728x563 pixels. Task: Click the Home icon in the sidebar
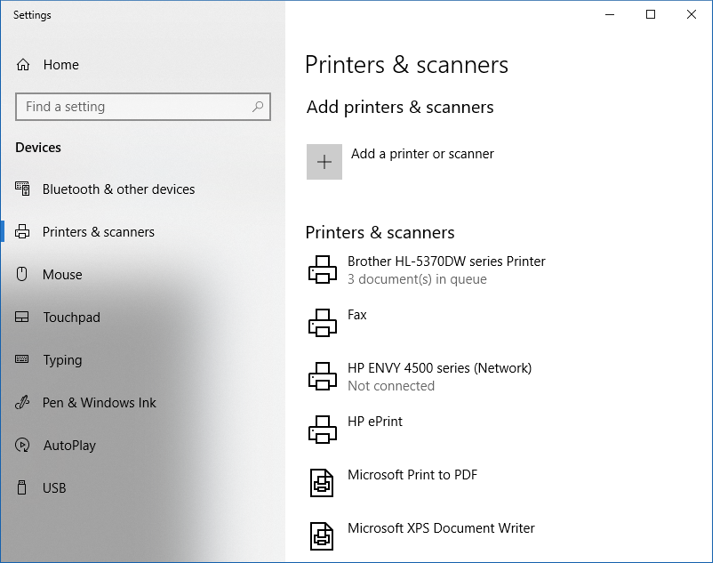pos(23,65)
